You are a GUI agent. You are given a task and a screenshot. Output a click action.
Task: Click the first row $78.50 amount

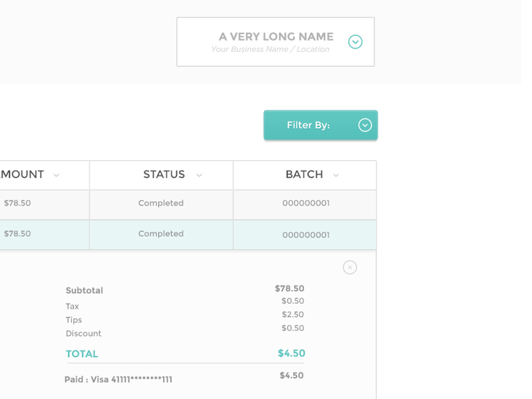click(x=17, y=203)
